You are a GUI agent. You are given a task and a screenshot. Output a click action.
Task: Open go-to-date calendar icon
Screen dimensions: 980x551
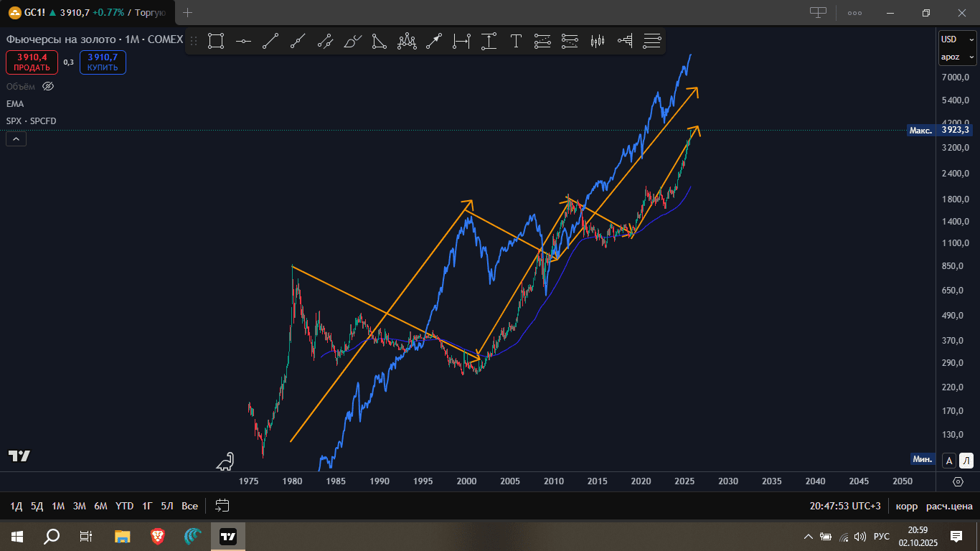click(x=222, y=506)
